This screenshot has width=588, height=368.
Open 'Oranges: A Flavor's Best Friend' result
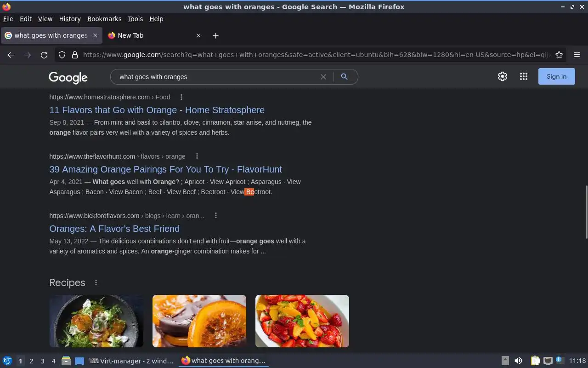pos(114,229)
